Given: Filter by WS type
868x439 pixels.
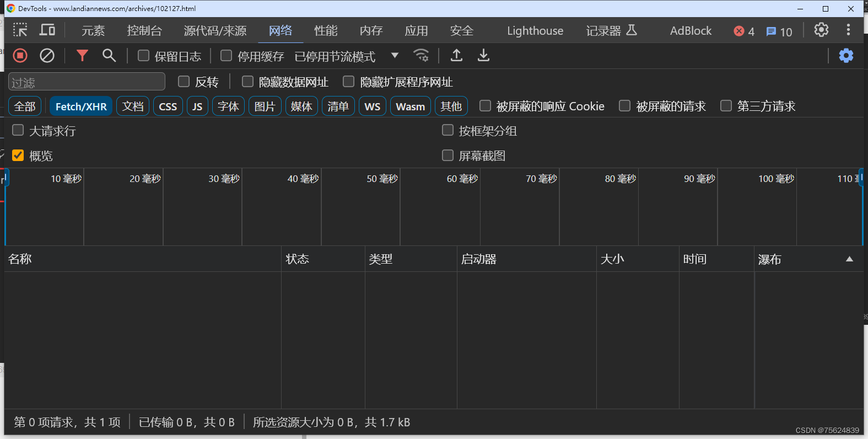Looking at the screenshot, I should point(373,106).
